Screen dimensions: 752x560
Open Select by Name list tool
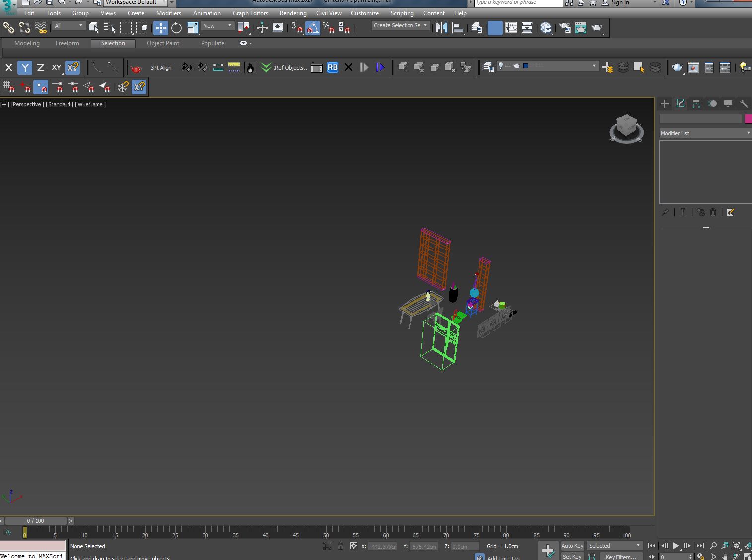tap(110, 27)
